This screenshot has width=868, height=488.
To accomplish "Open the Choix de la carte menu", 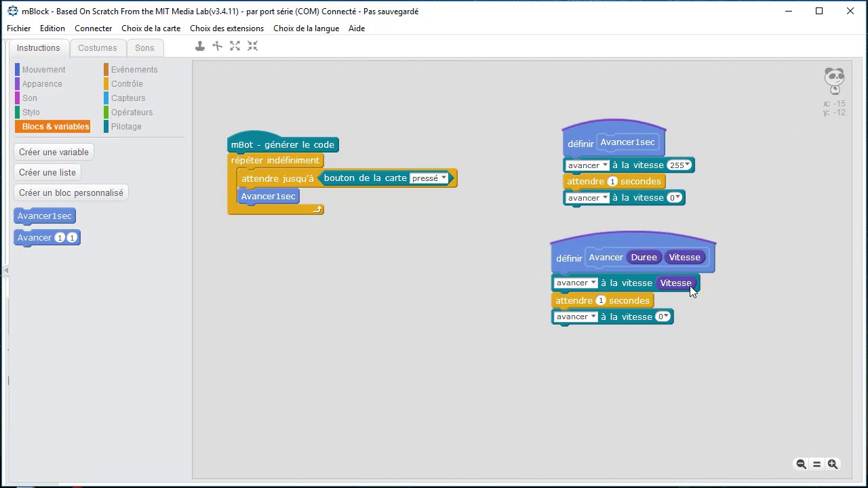I will (x=151, y=28).
